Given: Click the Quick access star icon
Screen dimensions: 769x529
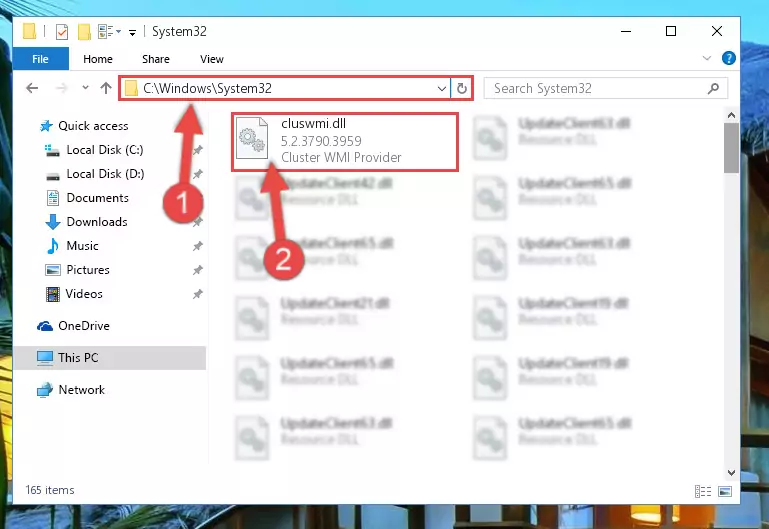Looking at the screenshot, I should pos(46,126).
